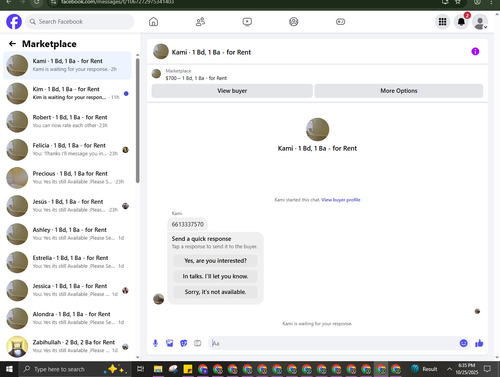The image size is (500, 377).
Task: Click the conversation list scrollbar
Action: click(x=137, y=121)
